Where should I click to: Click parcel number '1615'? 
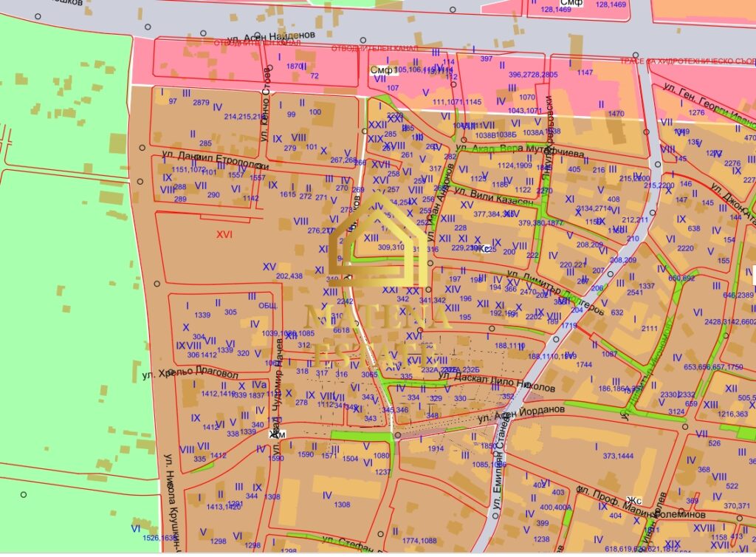[x=288, y=194]
